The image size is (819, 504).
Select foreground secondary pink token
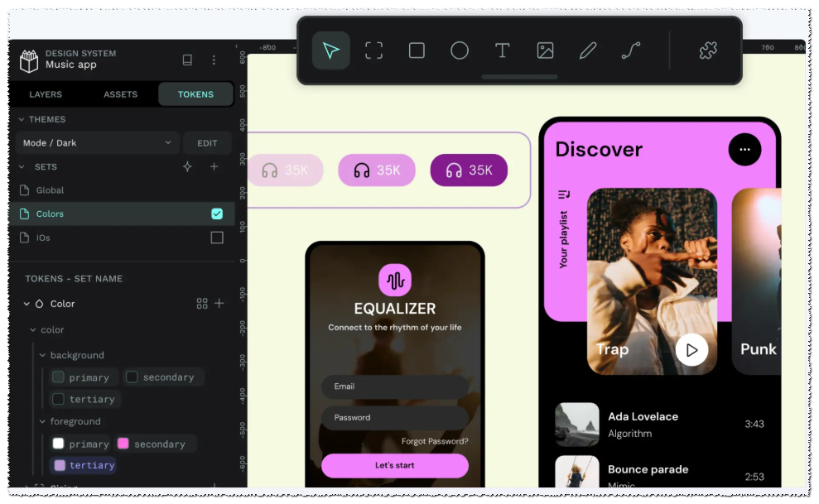[157, 444]
